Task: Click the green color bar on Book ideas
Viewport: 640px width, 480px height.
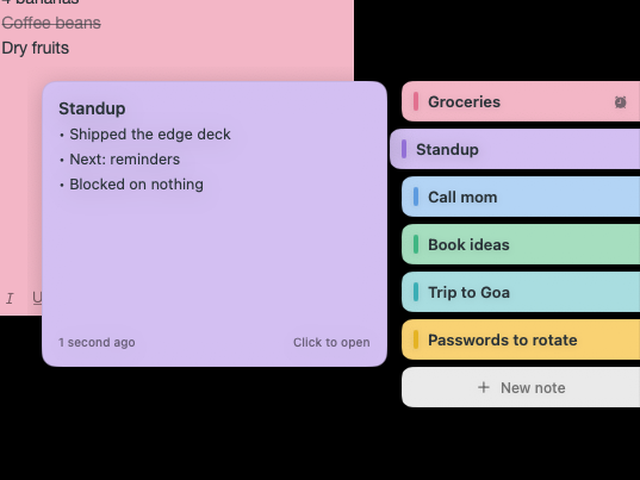Action: (x=416, y=244)
